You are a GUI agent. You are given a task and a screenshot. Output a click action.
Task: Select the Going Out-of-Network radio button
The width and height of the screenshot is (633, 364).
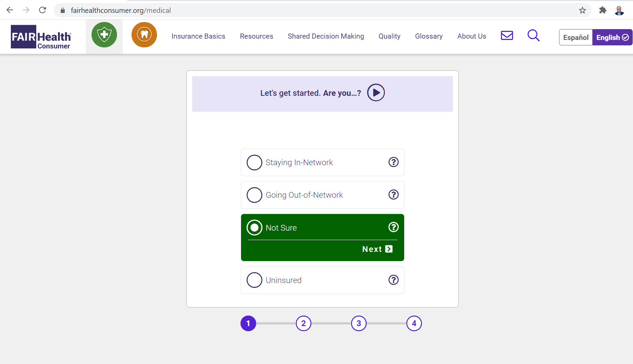click(x=254, y=195)
